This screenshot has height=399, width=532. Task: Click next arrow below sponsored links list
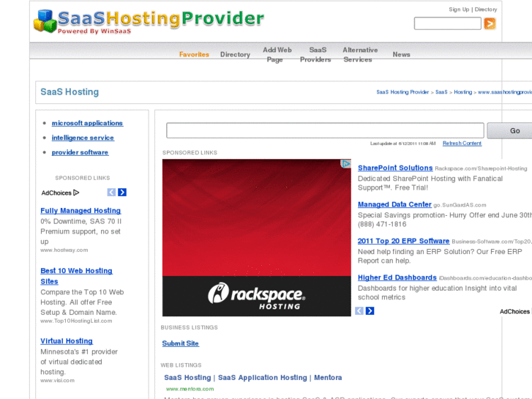[x=370, y=310]
